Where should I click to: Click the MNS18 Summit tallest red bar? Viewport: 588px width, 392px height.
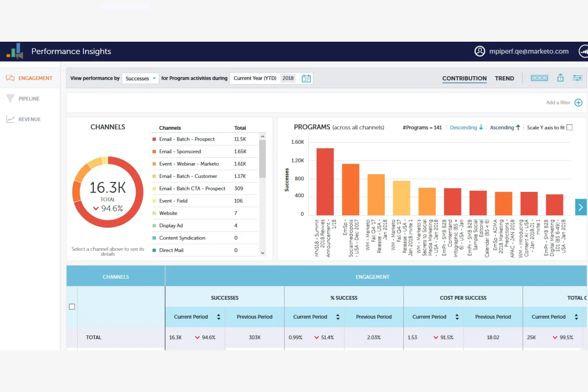(x=325, y=182)
